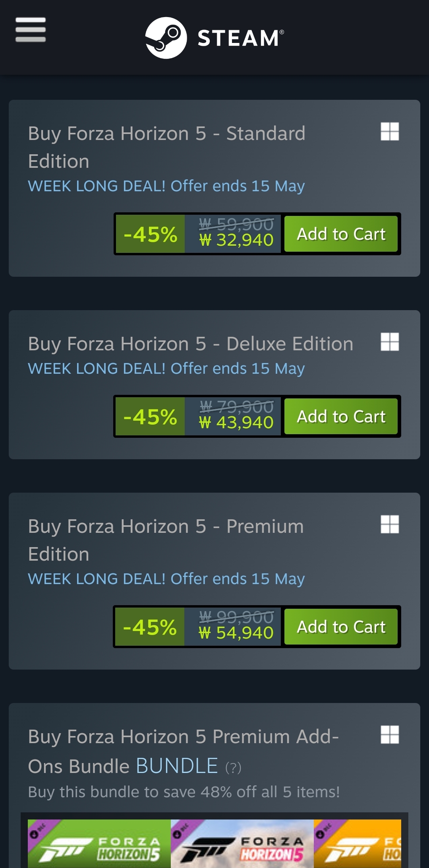Tap the Buy Forza Horizon 5 - Deluxe Edition title

coord(191,344)
